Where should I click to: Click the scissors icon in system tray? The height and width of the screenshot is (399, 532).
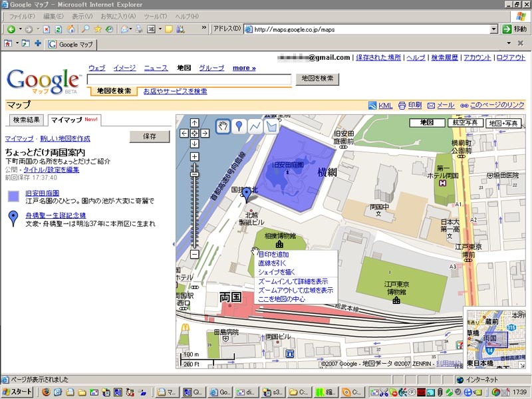(384, 392)
